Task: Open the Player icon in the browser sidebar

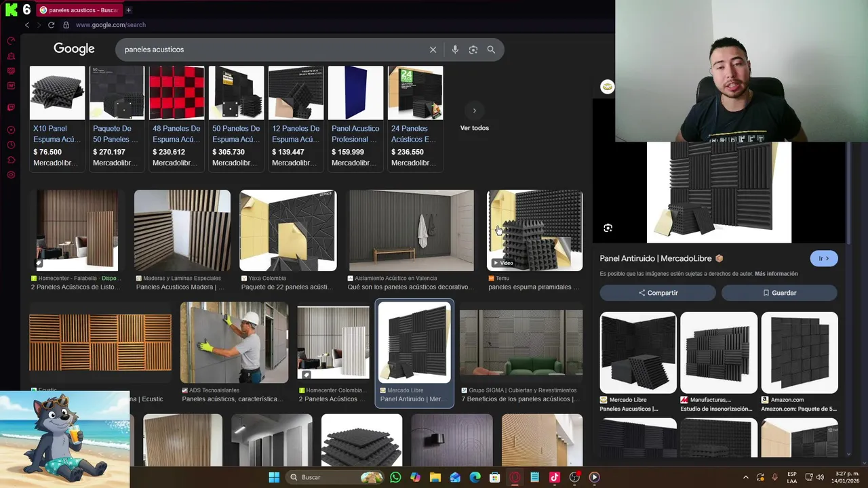Action: [11, 129]
